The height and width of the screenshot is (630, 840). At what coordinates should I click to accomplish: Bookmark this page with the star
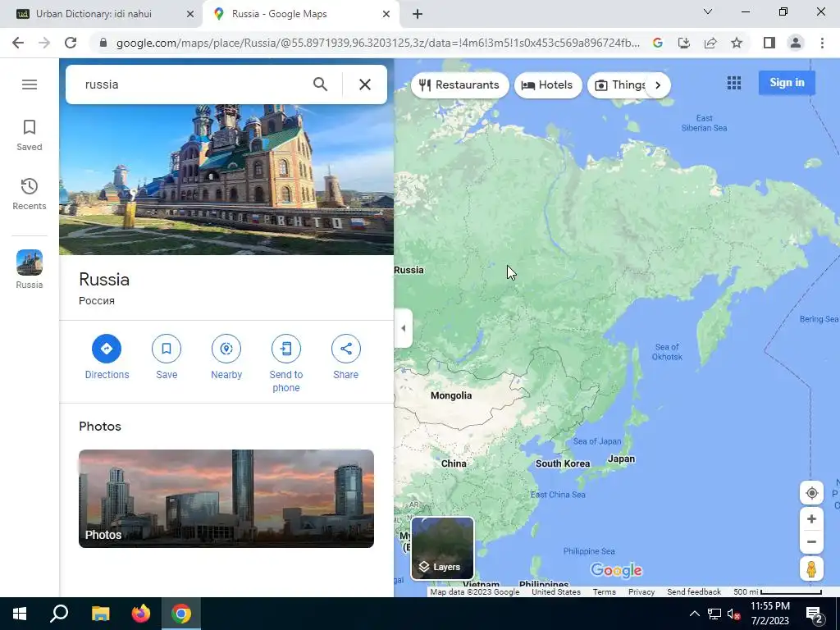(737, 43)
